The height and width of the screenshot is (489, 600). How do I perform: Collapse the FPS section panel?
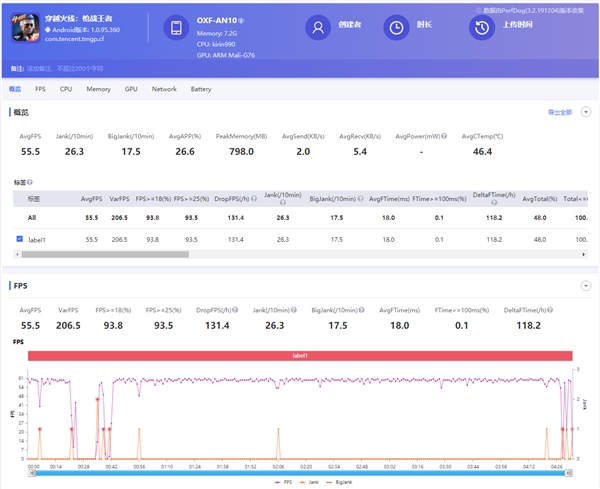(x=586, y=285)
